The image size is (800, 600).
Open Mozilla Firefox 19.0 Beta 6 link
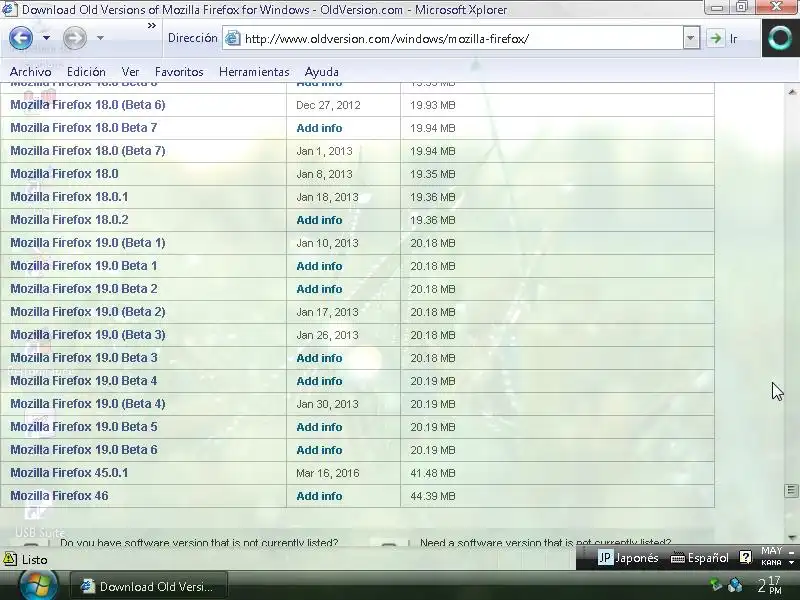[x=84, y=449]
